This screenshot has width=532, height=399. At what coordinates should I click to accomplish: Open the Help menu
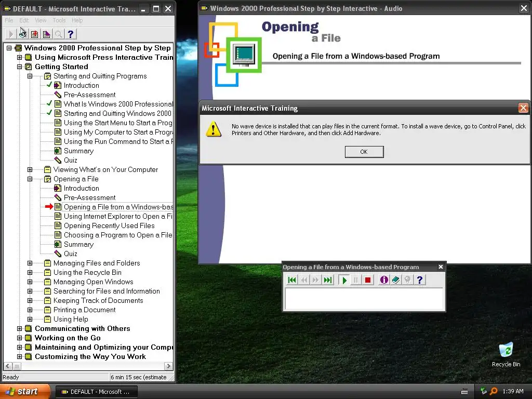(x=77, y=20)
